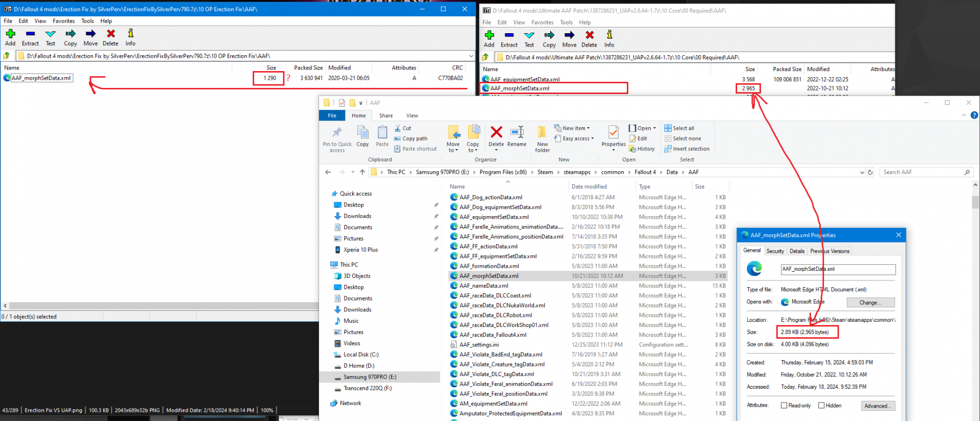Click the New folder icon in ribbon

point(543,133)
